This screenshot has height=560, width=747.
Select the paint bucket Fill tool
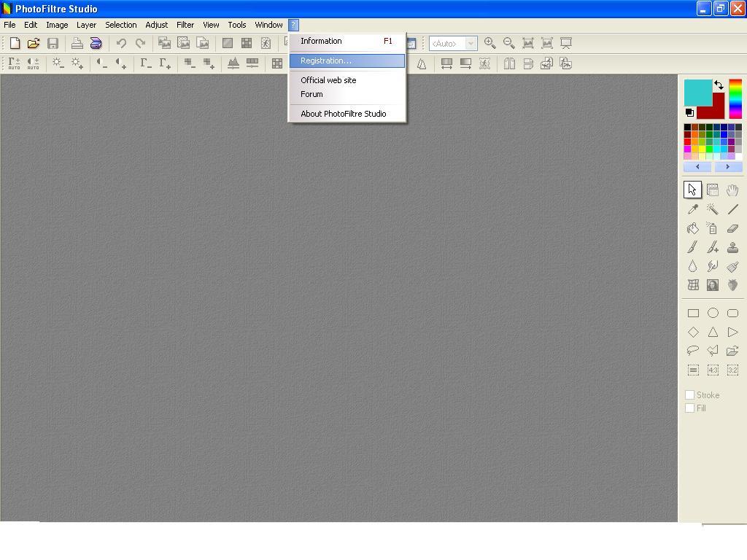(x=693, y=228)
